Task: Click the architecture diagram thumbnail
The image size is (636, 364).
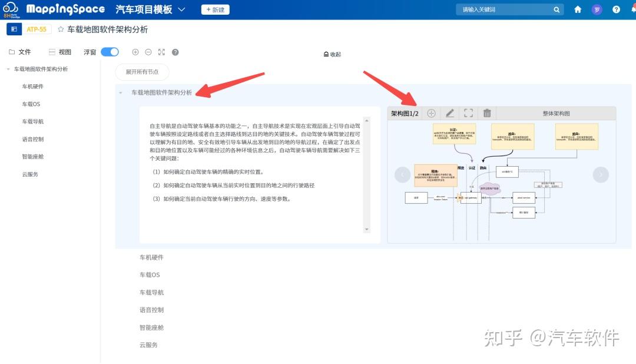Action: click(x=502, y=181)
